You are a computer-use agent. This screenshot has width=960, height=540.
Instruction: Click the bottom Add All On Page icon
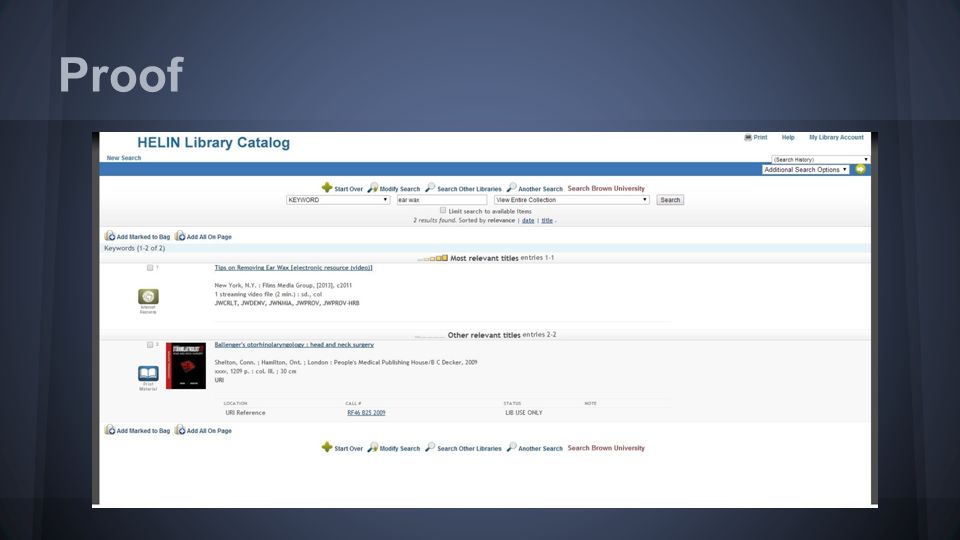180,430
